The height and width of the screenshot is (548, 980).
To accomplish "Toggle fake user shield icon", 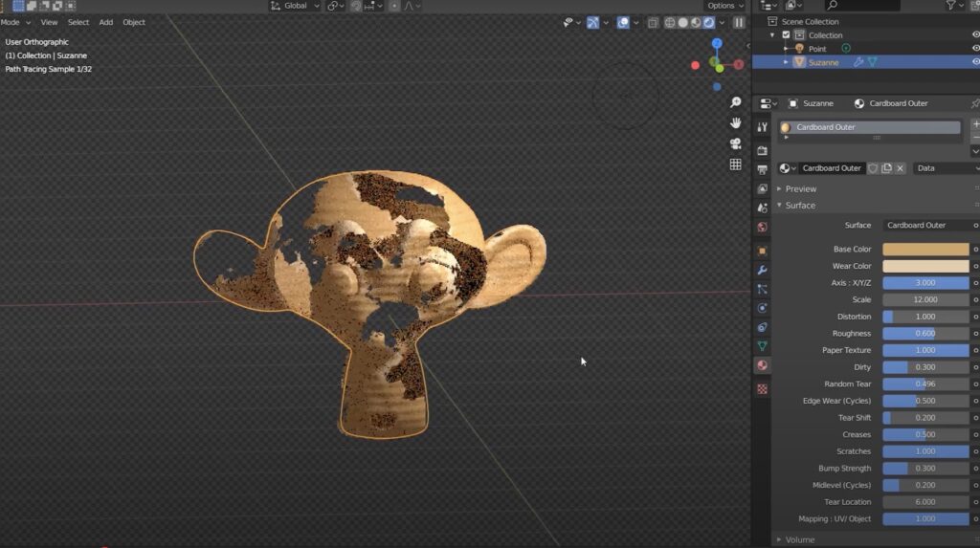I will pyautogui.click(x=873, y=168).
